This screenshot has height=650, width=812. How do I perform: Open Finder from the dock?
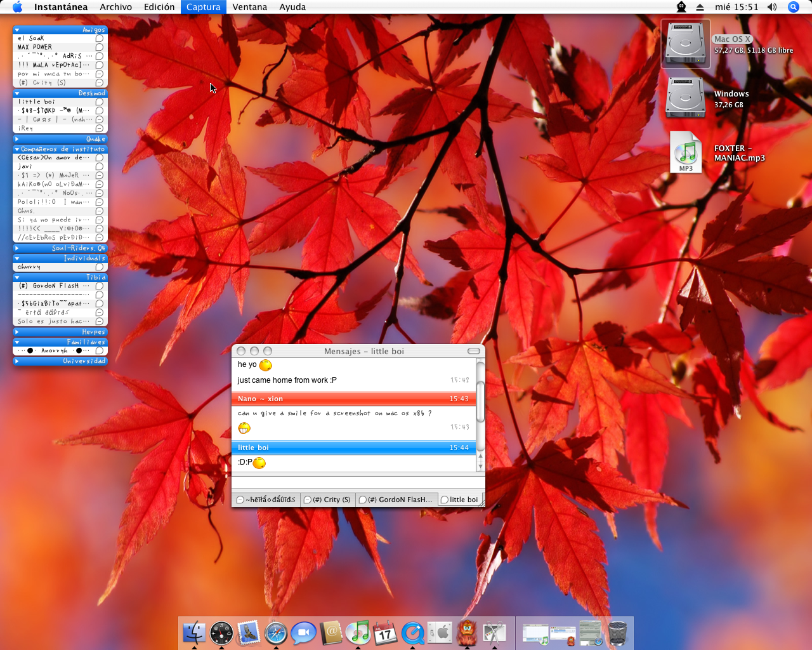click(x=194, y=633)
